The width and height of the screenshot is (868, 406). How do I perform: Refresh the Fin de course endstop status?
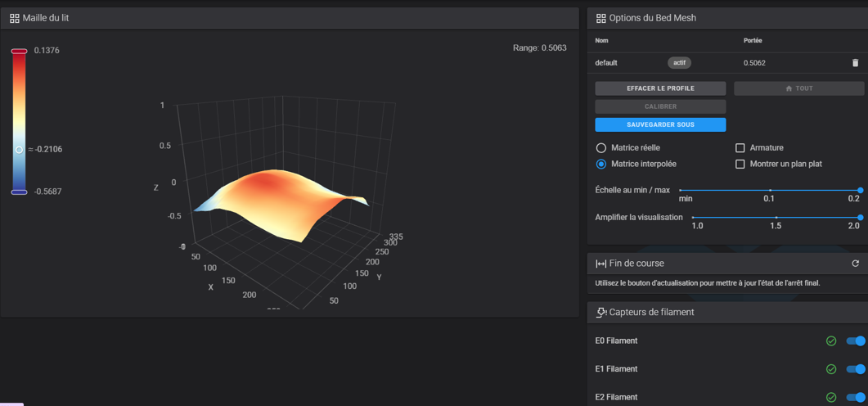[855, 263]
